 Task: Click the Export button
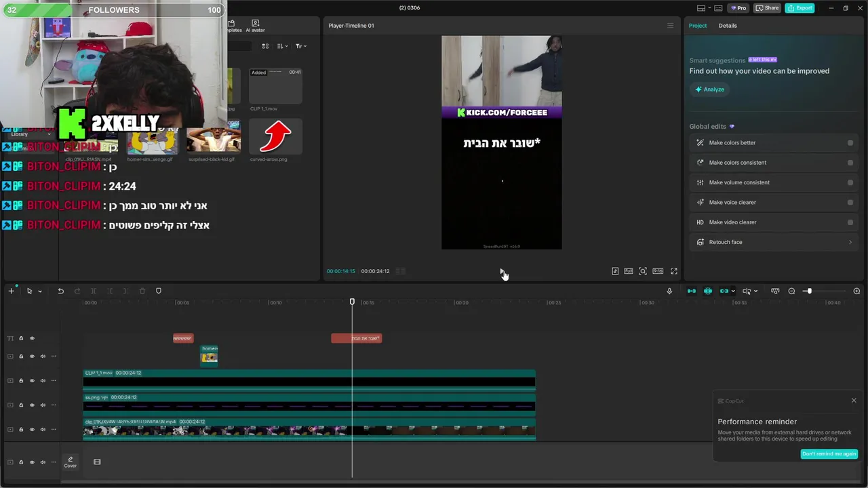click(800, 8)
